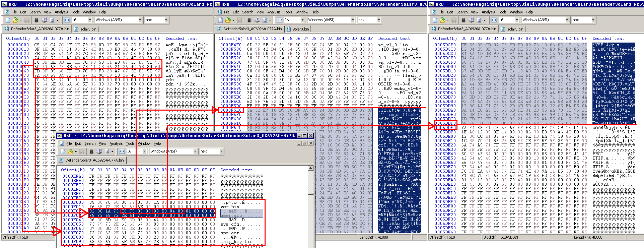Open Windows (ANSI) dropdown in front bottom window
Image resolution: width=644 pixels, height=248 pixels.
(x=195, y=151)
